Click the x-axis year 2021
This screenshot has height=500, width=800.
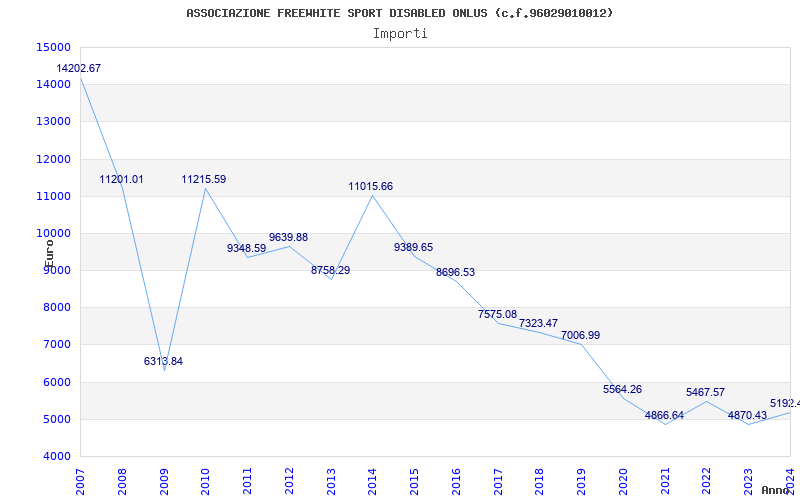(665, 482)
